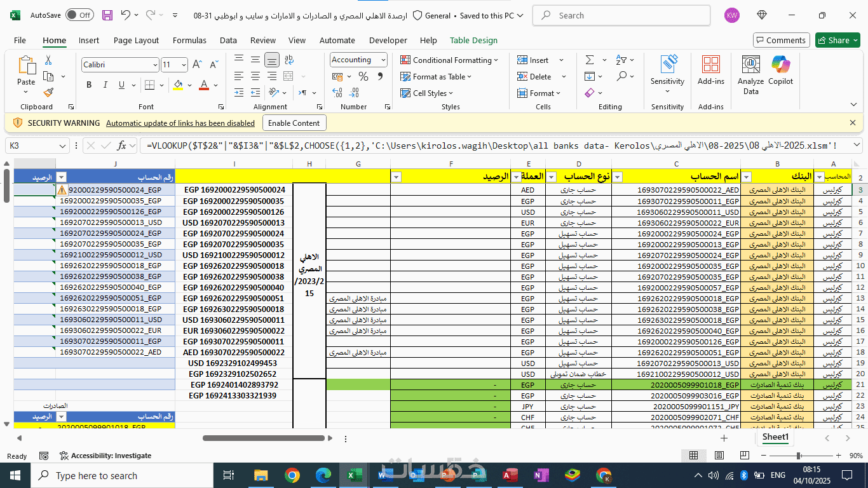Switch to the Page Layout tab
868x488 pixels.
tap(136, 40)
